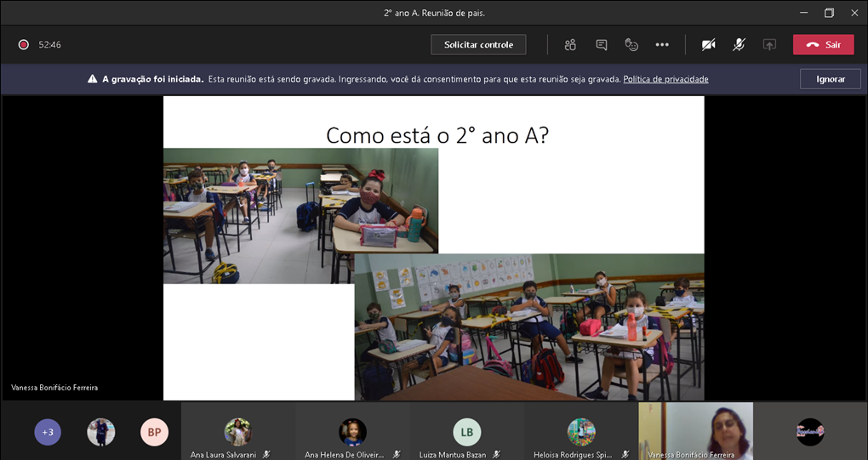Screen dimensions: 868x460
Task: Open the more actions ellipsis menu
Action: click(x=662, y=44)
